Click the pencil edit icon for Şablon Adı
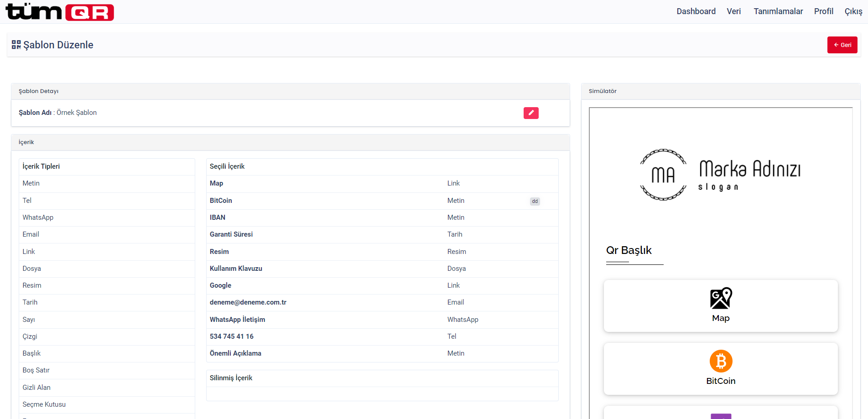The image size is (868, 419). (x=531, y=113)
